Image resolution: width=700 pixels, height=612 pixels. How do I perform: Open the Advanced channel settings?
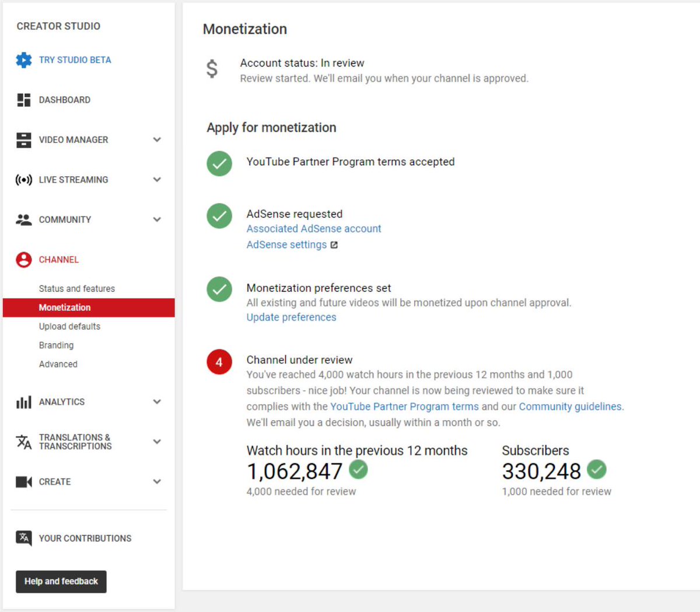58,364
